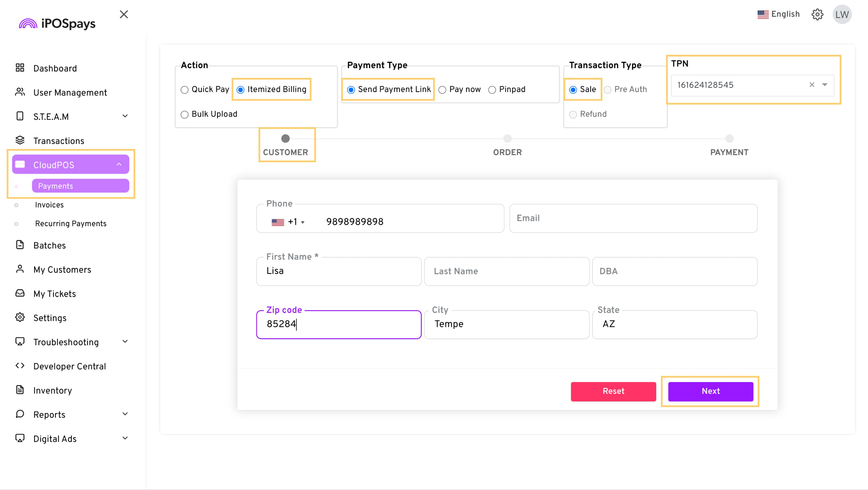This screenshot has width=868, height=490.
Task: Click the US flag language icon
Action: click(x=763, y=14)
